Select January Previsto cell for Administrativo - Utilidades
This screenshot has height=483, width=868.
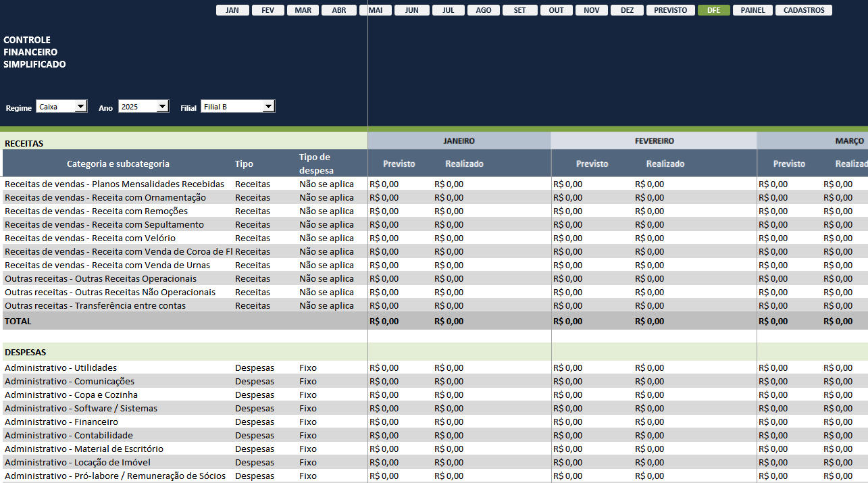point(384,367)
